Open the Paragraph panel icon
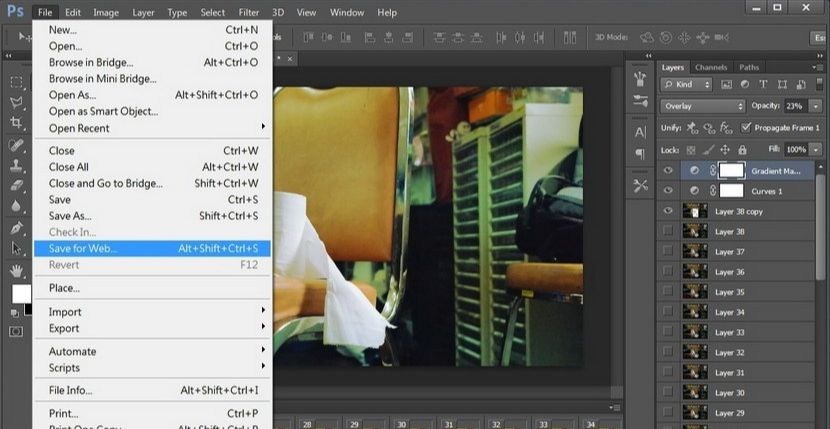Image resolution: width=830 pixels, height=429 pixels. click(x=640, y=154)
